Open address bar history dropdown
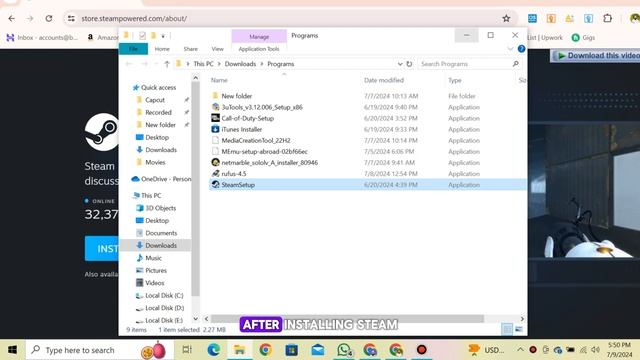The image size is (640, 360). pos(400,64)
